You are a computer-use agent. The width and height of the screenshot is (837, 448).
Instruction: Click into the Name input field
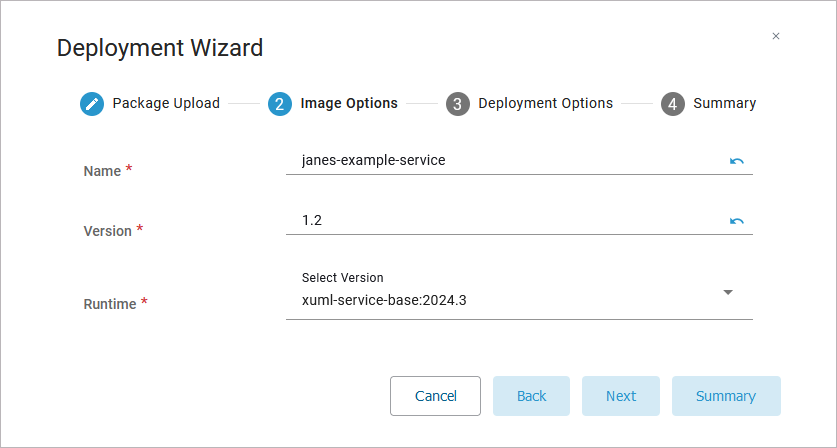point(505,160)
